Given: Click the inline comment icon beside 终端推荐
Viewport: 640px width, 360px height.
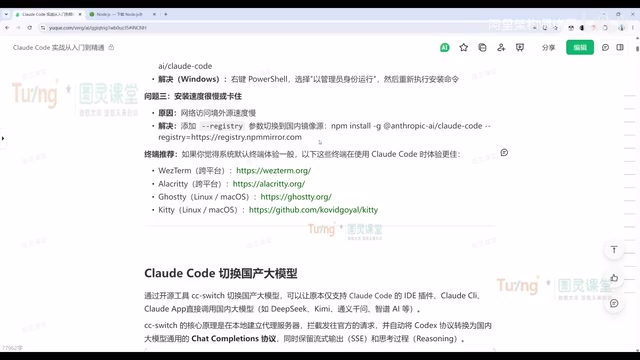Looking at the screenshot, I should pos(504,153).
